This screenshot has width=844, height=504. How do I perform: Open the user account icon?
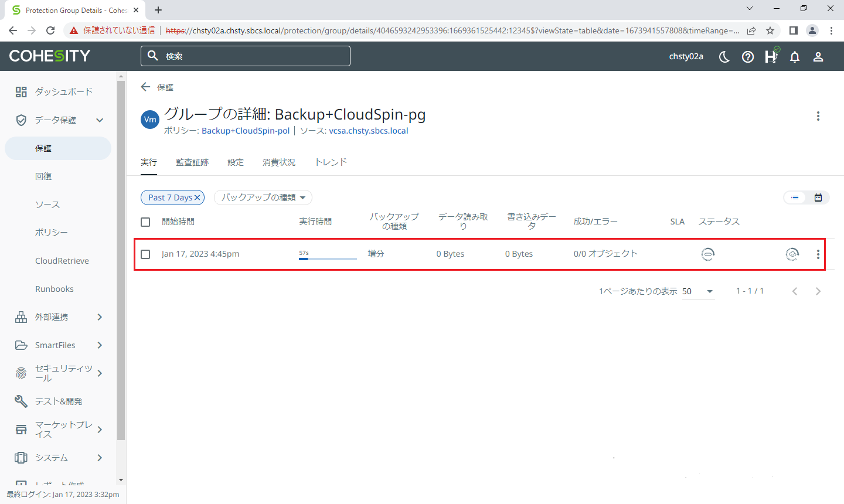click(818, 57)
